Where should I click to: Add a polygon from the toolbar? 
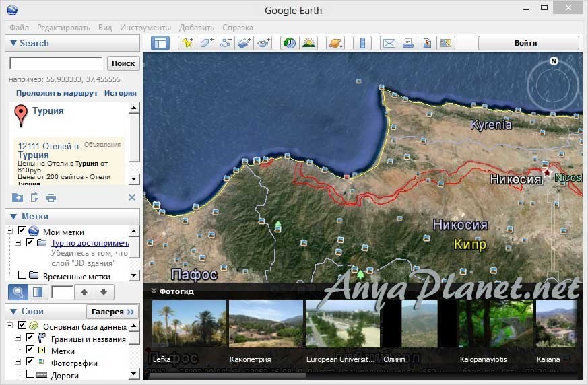[x=206, y=43]
